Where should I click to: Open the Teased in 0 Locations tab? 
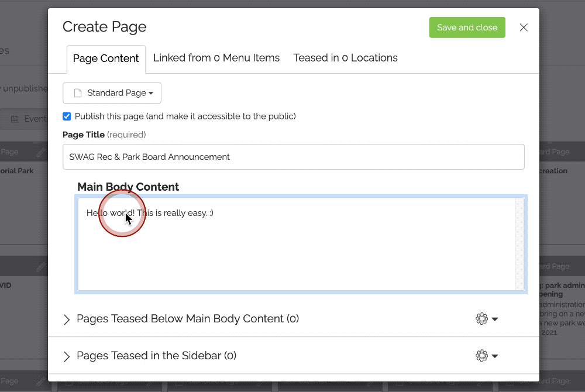[346, 58]
